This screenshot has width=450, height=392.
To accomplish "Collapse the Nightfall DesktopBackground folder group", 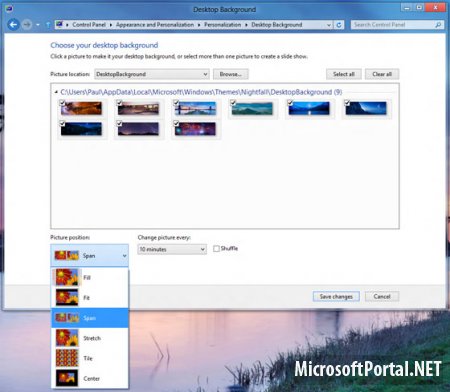I will click(56, 92).
